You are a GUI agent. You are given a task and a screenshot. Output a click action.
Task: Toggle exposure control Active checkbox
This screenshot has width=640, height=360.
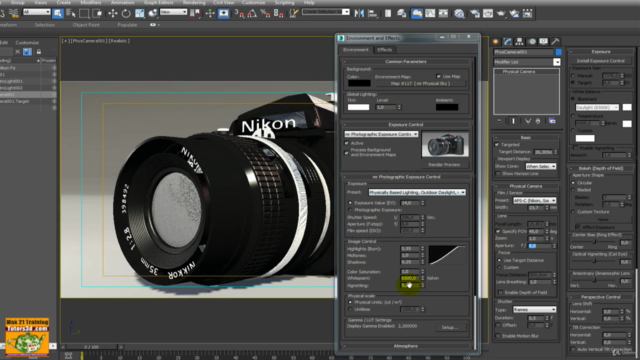347,143
